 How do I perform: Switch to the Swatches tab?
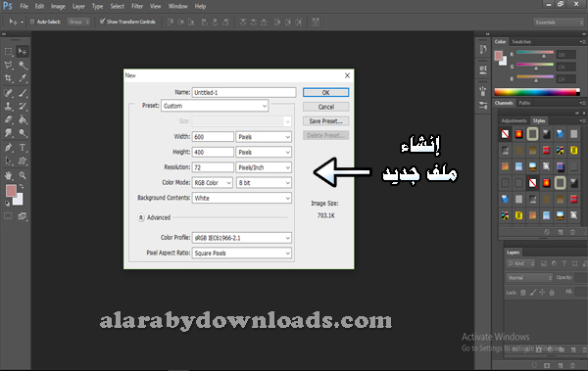[x=521, y=41]
